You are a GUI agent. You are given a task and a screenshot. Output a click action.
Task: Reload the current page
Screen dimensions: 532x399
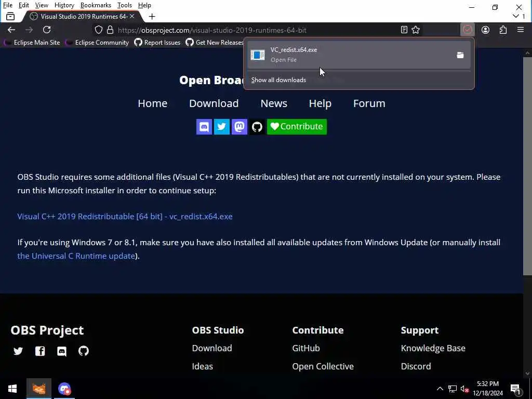coord(47,30)
